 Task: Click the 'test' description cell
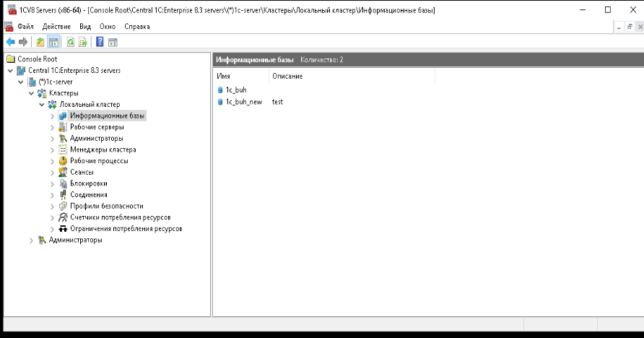coord(278,102)
